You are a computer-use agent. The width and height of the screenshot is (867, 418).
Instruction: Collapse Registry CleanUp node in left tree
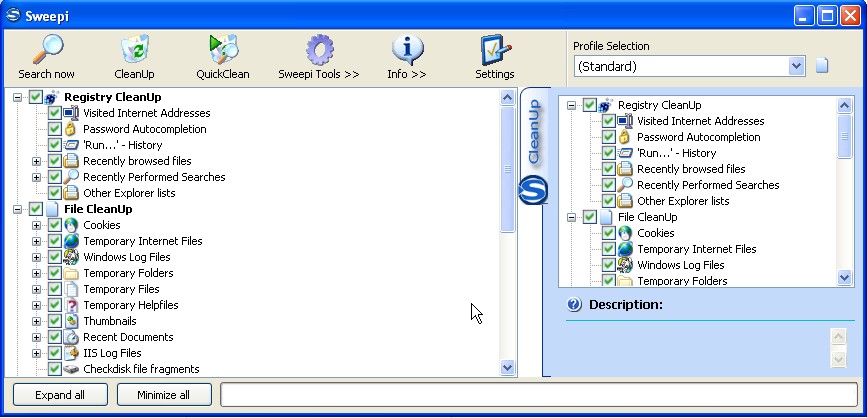[18, 97]
